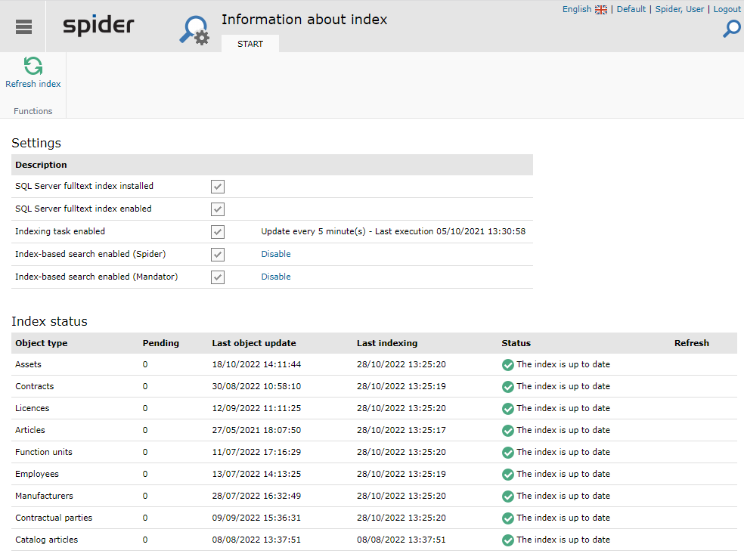The width and height of the screenshot is (744, 560).
Task: Open the Default mandator selector
Action: (x=631, y=10)
